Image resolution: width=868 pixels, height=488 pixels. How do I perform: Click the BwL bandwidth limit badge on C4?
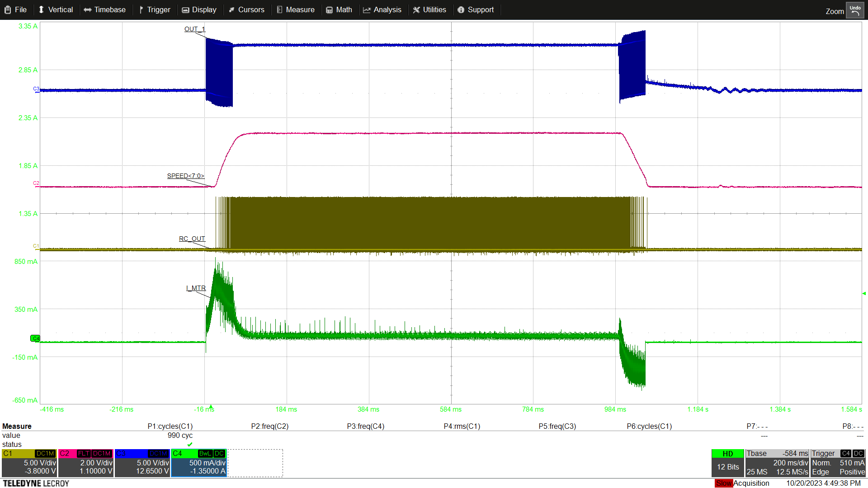click(205, 454)
